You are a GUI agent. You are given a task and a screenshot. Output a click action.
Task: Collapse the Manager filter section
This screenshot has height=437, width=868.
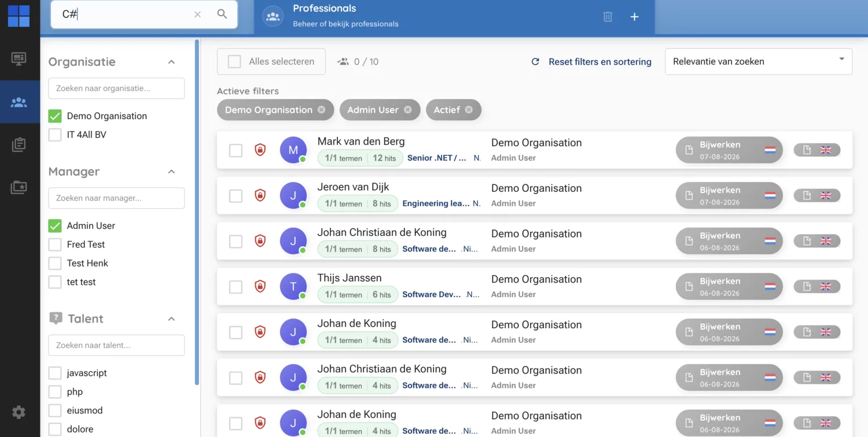pyautogui.click(x=171, y=172)
